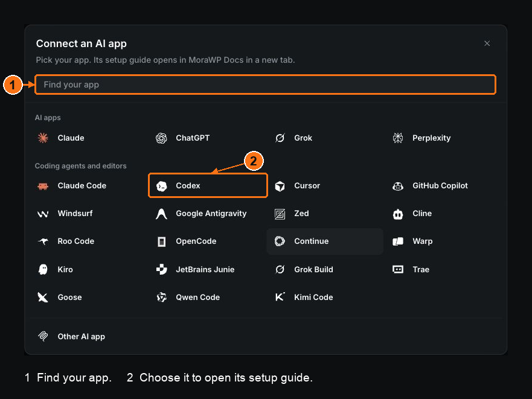Viewport: 532px width, 399px height.
Task: Click the Grok logo icon under AI apps
Action: [x=280, y=138]
